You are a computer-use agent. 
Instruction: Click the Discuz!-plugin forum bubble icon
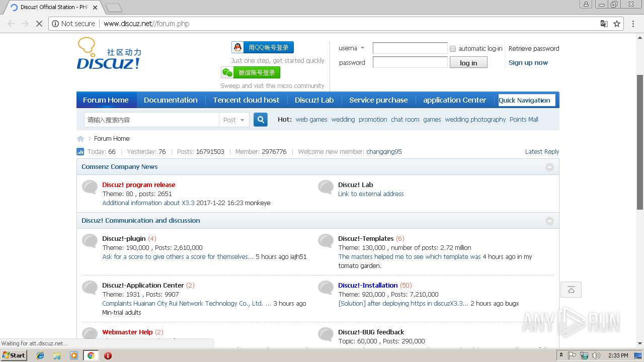coord(90,241)
